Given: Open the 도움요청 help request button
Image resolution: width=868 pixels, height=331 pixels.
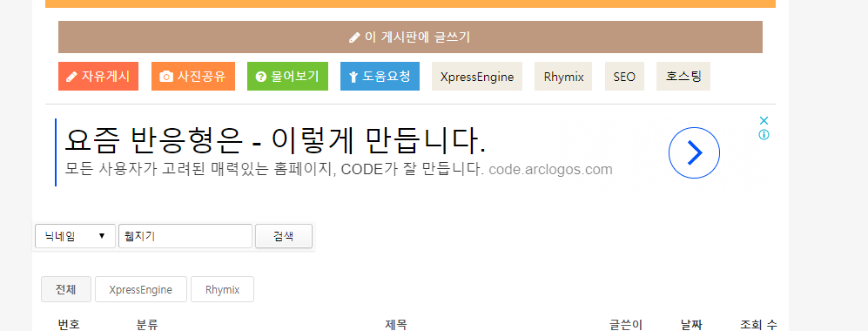Looking at the screenshot, I should click(380, 77).
